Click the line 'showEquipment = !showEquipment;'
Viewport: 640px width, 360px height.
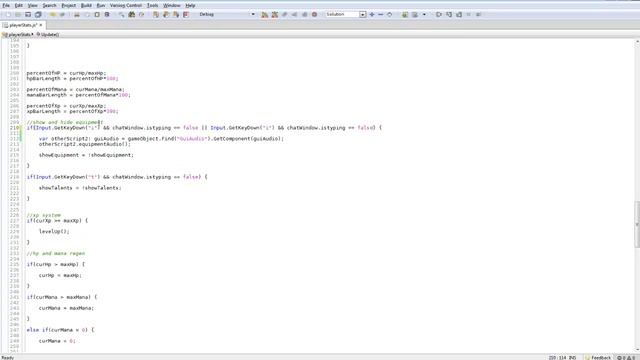(x=86, y=155)
